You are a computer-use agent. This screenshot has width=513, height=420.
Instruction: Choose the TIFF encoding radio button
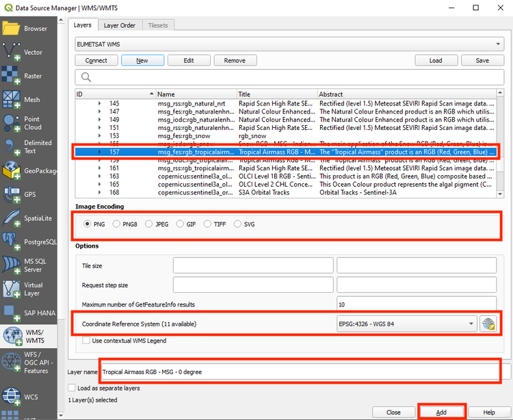[206, 224]
